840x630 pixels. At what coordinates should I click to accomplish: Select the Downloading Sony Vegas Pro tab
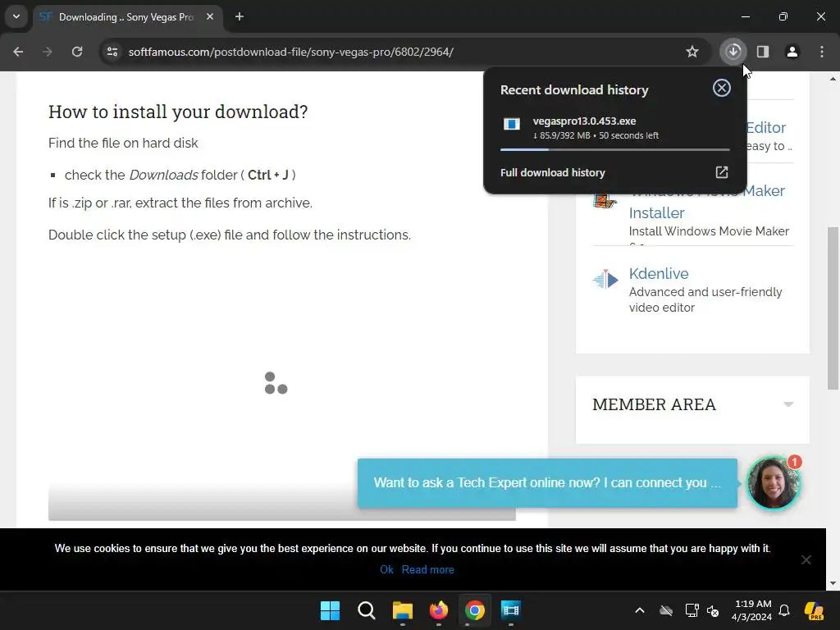pos(126,17)
